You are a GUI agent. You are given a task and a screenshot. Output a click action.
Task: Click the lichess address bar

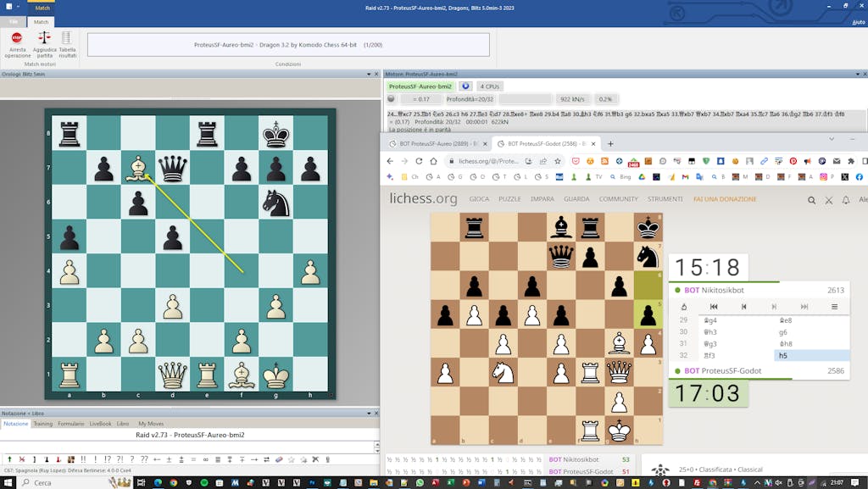[x=487, y=161]
